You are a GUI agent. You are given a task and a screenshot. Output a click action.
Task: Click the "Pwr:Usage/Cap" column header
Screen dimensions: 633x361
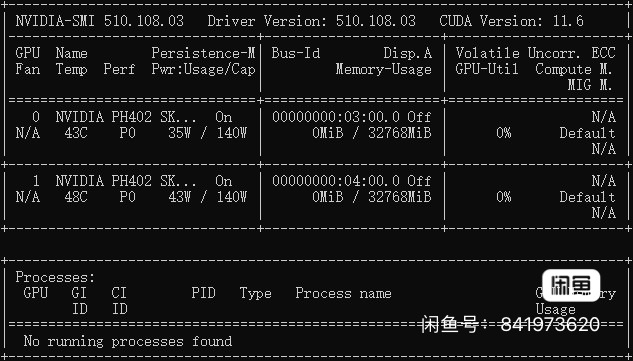203,69
